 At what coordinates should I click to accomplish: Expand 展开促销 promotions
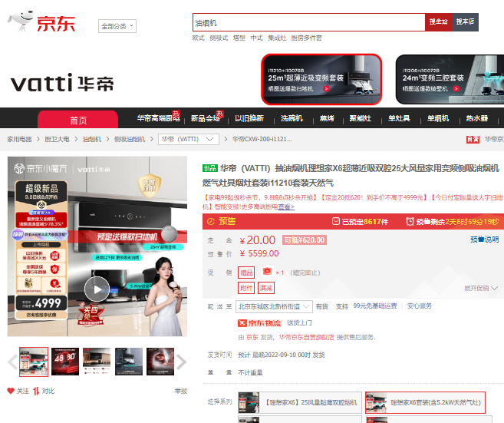[x=481, y=288]
